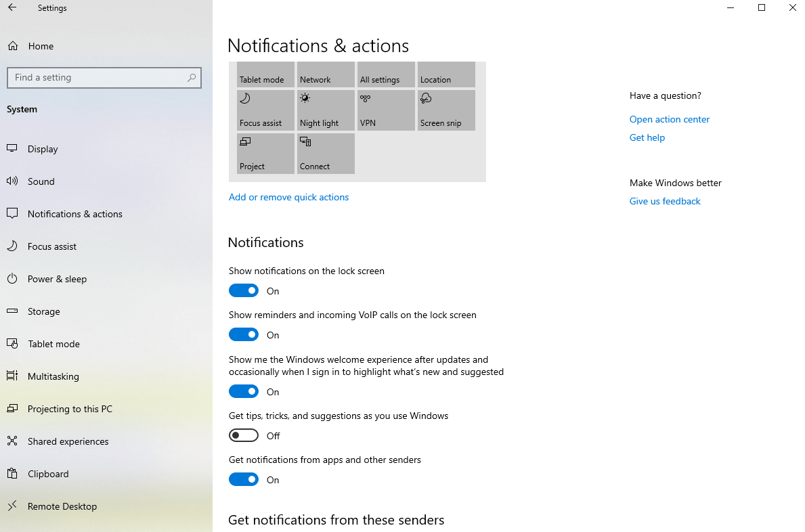Screen dimensions: 805x532
Task: Click Give us feedback link
Action: point(665,201)
